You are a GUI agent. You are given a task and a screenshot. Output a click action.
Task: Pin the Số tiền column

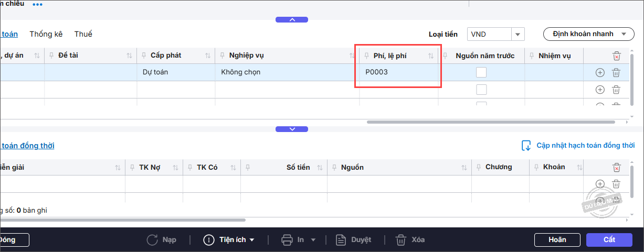pos(247,168)
